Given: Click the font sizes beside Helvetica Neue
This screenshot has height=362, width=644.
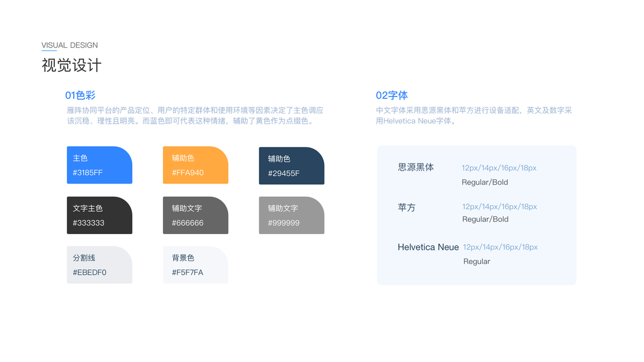Looking at the screenshot, I should tap(500, 247).
